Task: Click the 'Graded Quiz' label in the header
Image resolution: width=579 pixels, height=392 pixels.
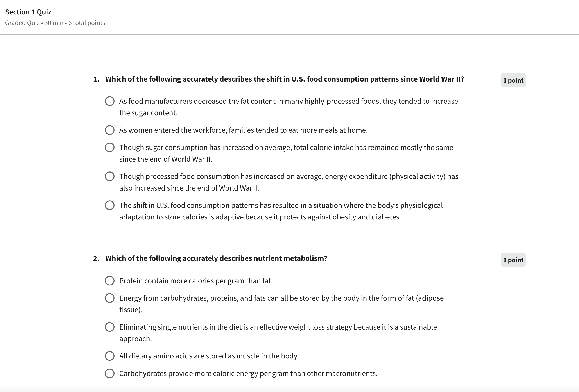Action: point(22,23)
